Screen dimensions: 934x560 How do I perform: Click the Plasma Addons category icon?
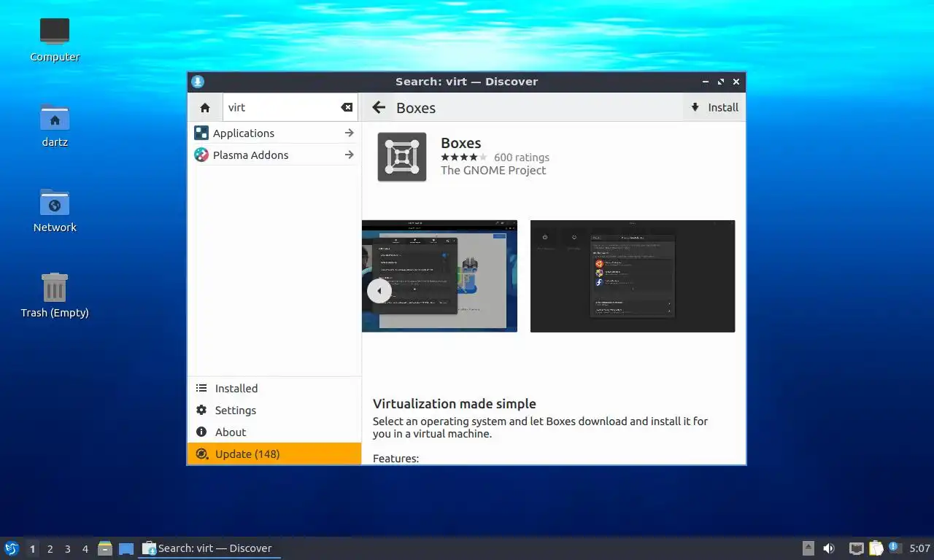(201, 155)
